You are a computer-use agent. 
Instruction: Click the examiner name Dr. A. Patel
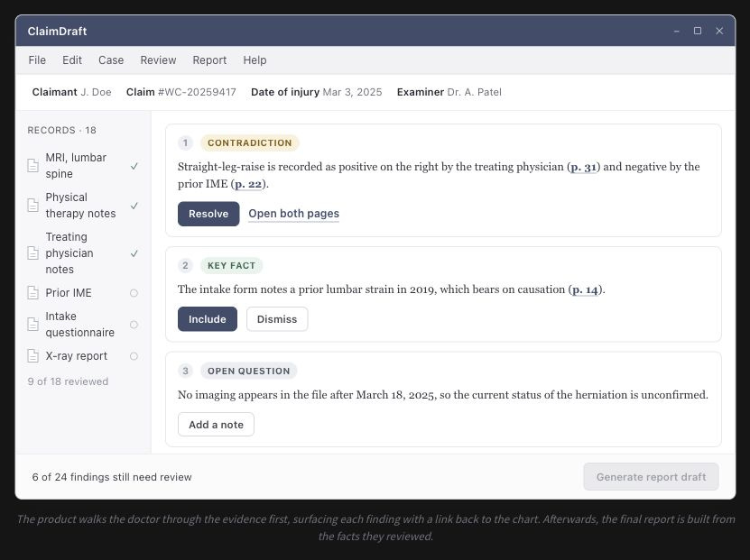point(475,92)
